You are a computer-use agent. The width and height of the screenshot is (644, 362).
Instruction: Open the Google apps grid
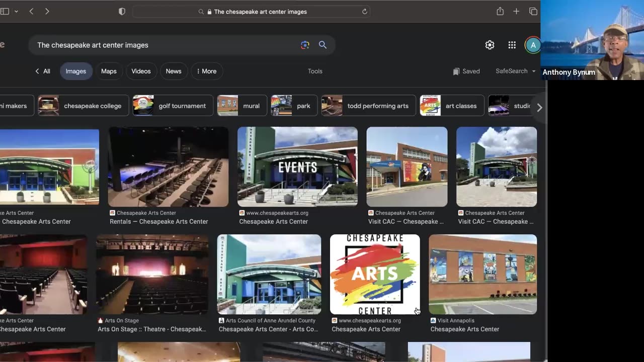click(512, 45)
